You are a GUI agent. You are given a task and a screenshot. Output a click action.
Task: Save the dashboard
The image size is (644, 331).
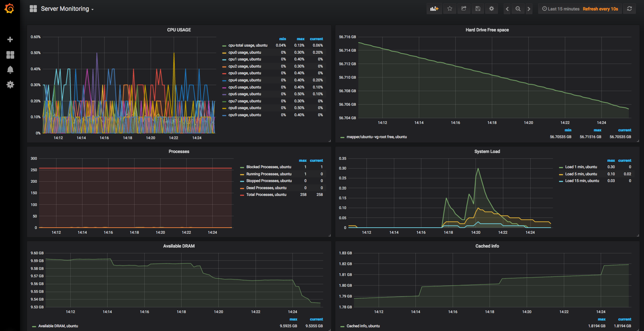478,9
